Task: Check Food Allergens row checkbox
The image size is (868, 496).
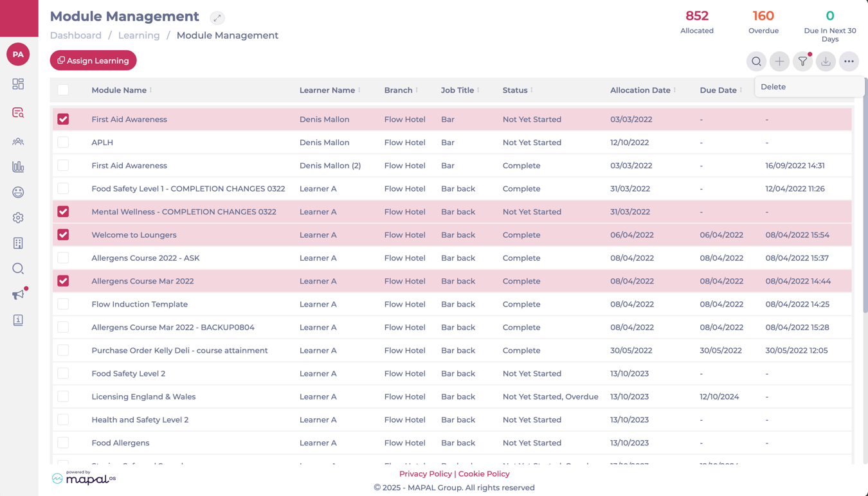Action: coord(63,443)
